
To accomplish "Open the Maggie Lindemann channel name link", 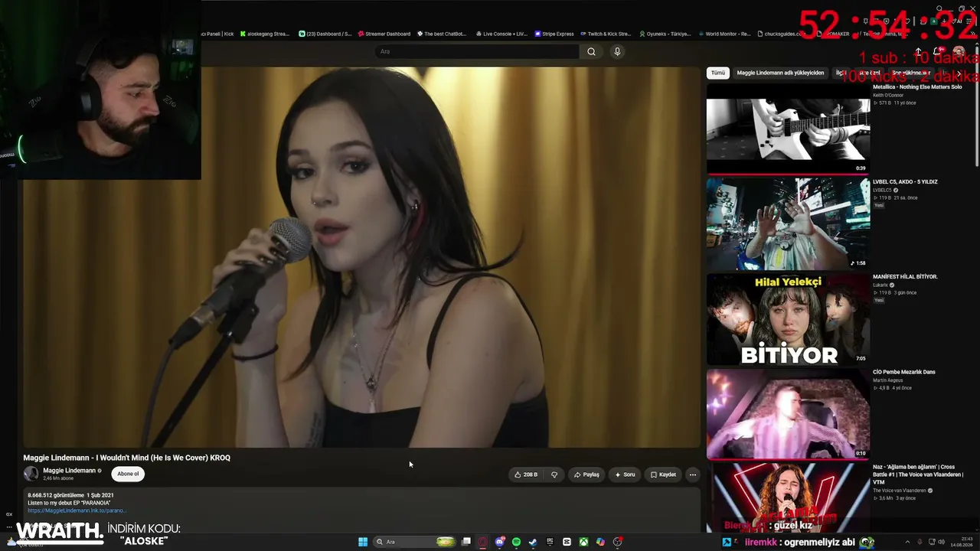I will tap(69, 471).
